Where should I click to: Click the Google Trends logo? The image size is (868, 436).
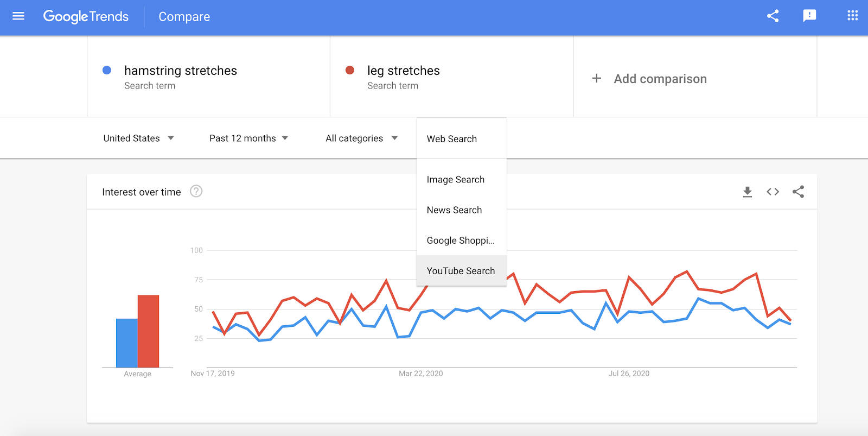pyautogui.click(x=86, y=17)
